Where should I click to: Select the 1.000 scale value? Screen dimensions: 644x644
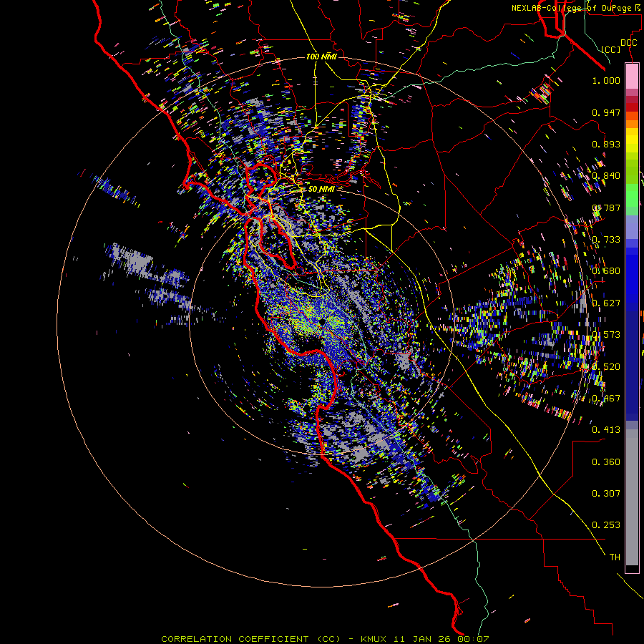(606, 80)
